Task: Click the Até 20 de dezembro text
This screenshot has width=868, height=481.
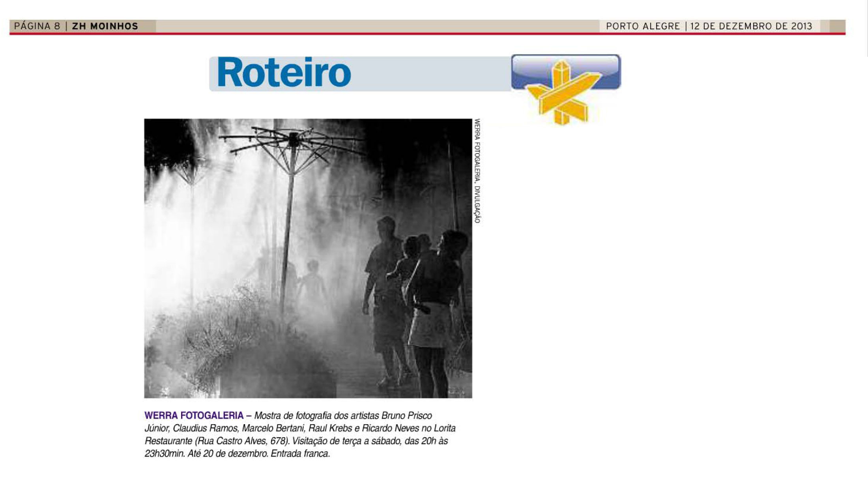Action: [228, 453]
